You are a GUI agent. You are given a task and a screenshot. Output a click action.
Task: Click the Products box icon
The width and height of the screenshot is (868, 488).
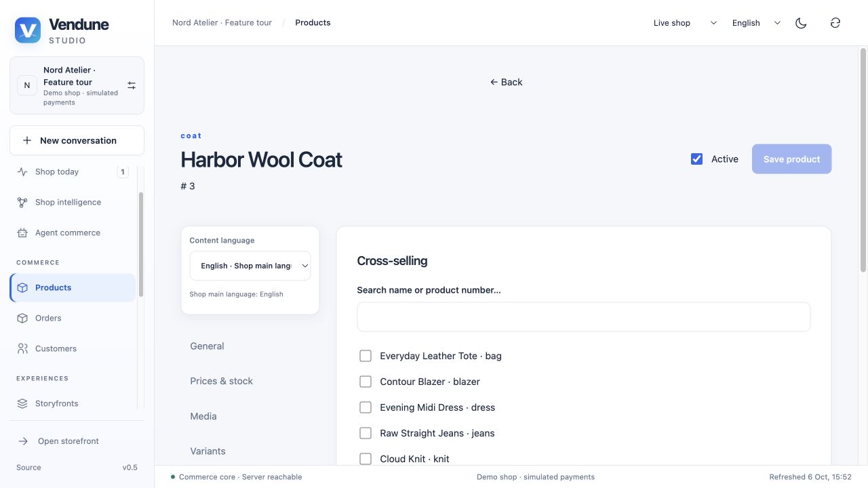22,287
